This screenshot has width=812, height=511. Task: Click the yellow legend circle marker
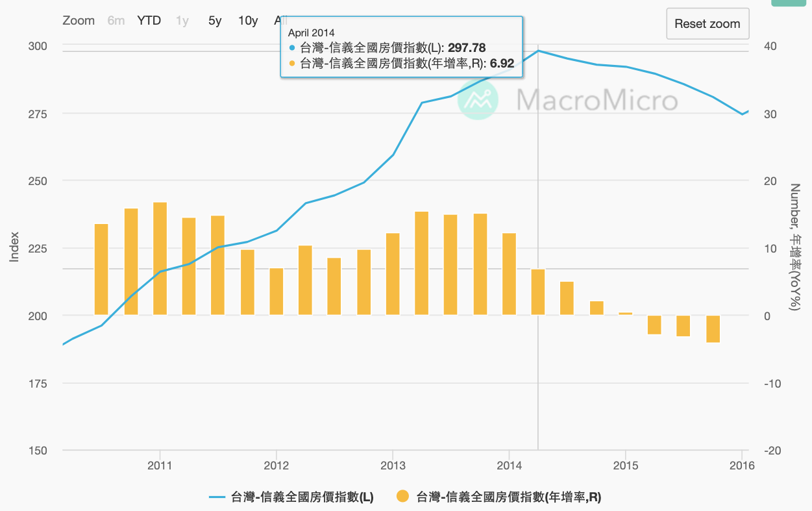point(402,497)
